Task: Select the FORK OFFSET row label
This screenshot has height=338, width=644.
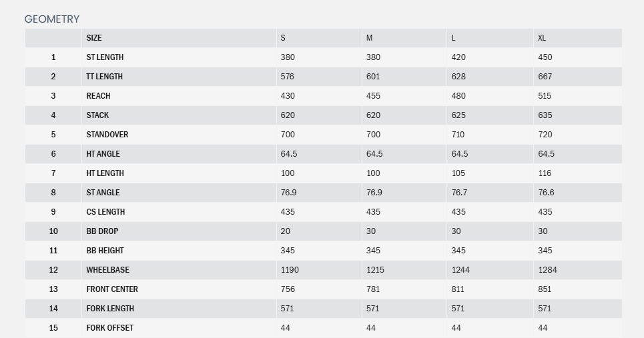Action: pyautogui.click(x=109, y=328)
